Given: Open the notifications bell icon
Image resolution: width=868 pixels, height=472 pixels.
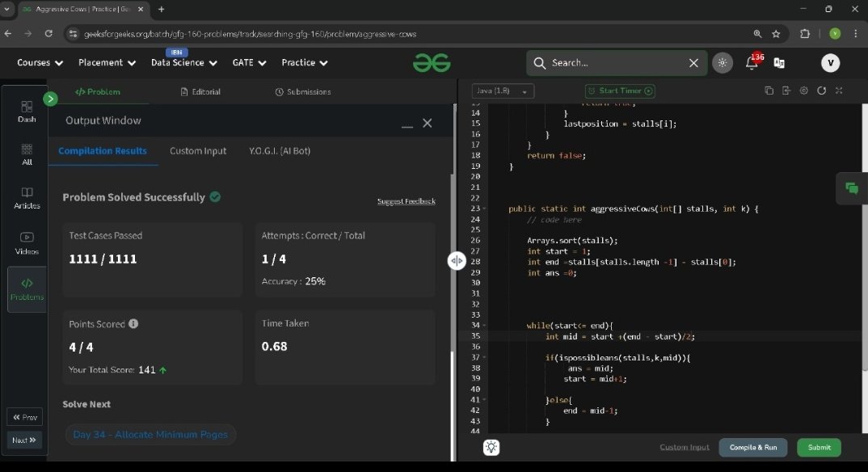Looking at the screenshot, I should pos(751,62).
